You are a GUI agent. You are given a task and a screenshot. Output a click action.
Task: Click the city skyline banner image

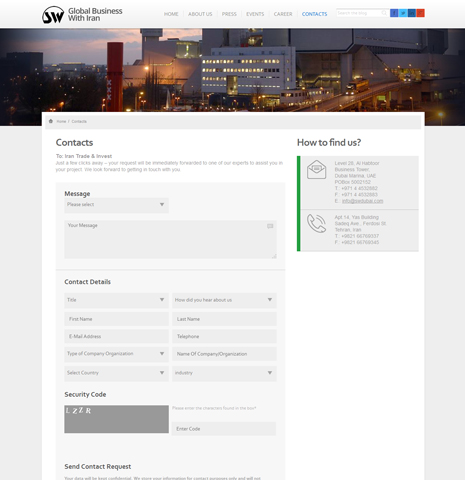point(232,70)
